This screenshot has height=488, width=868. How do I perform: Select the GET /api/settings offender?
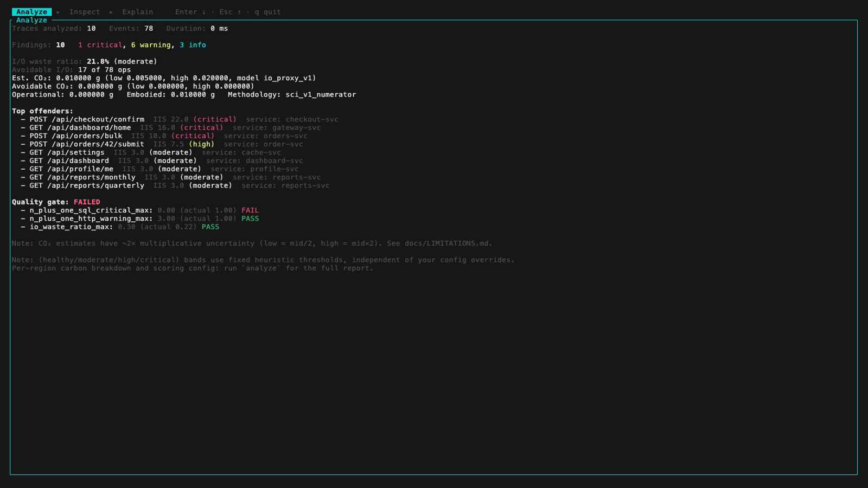151,152
